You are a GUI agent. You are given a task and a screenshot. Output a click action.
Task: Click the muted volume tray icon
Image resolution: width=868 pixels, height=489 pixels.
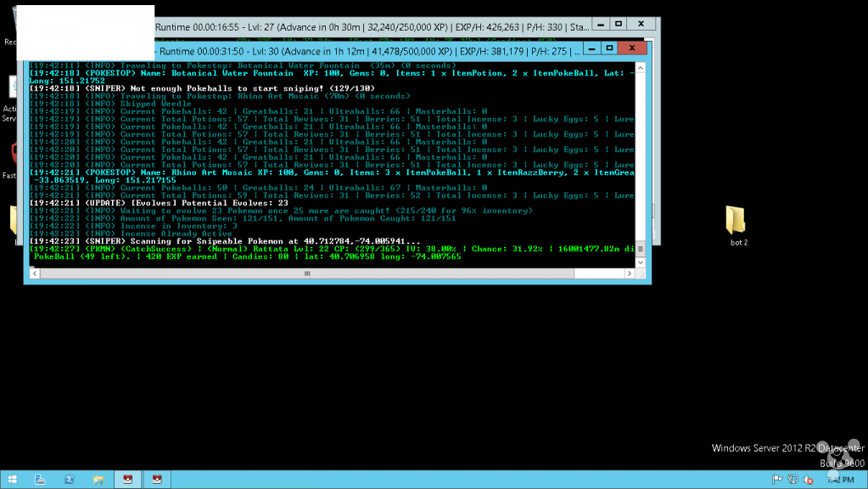point(809,480)
